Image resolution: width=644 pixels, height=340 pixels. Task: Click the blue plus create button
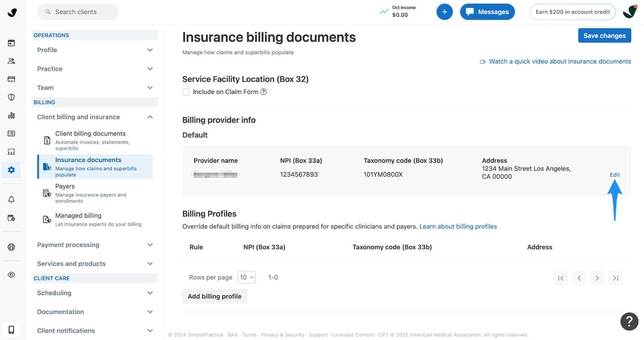tap(444, 12)
